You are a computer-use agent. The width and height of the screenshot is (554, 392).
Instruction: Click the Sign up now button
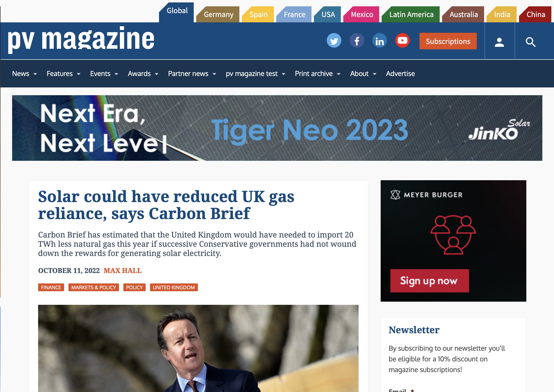coord(429,281)
